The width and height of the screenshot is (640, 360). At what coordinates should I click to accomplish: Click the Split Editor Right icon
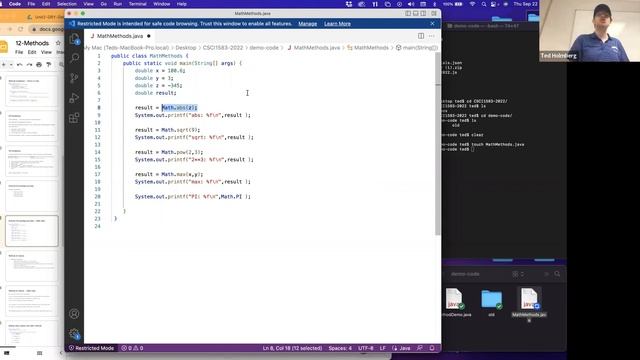pyautogui.click(x=421, y=36)
